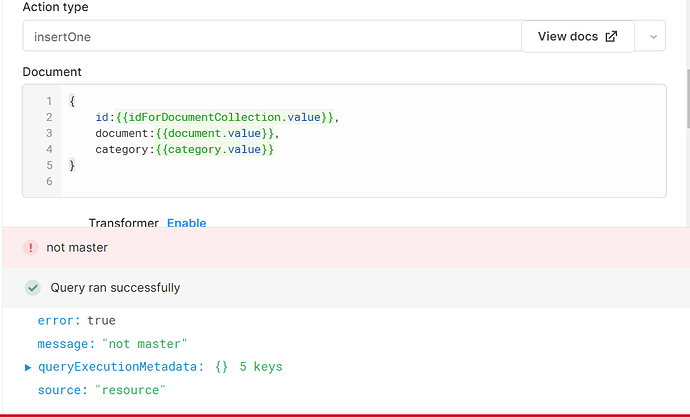
Task: Click the vertical scrollbar on the right edge
Action: [x=688, y=99]
